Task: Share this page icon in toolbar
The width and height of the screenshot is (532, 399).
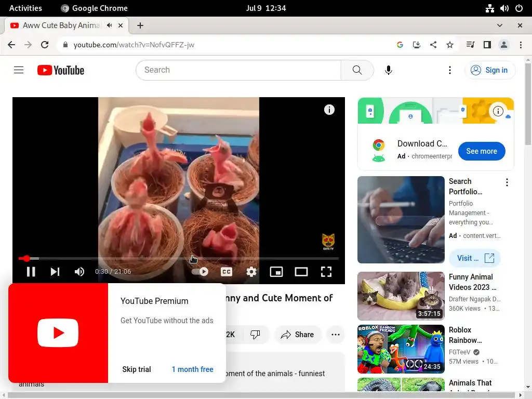Action: click(433, 45)
